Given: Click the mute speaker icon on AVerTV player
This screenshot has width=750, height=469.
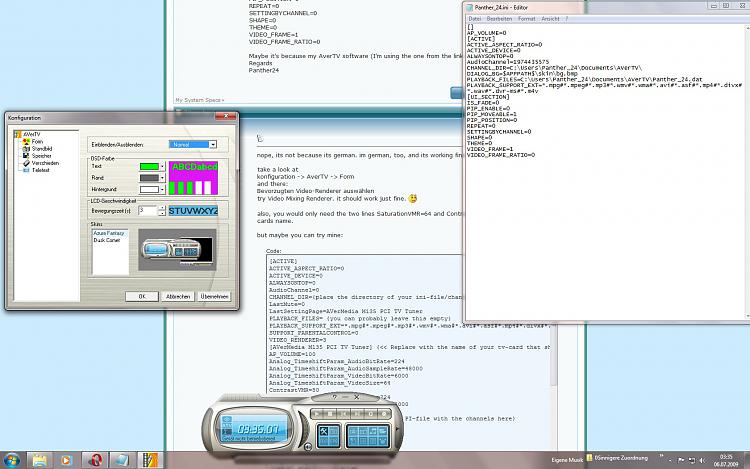Looking at the screenshot, I should (x=308, y=446).
